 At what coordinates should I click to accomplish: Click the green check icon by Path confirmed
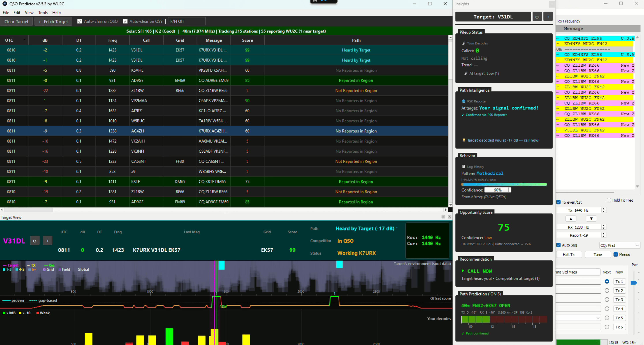point(463,333)
